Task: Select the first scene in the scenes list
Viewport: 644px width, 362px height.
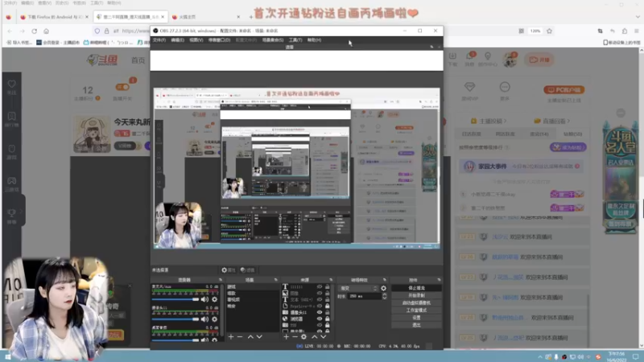Action: point(253,286)
